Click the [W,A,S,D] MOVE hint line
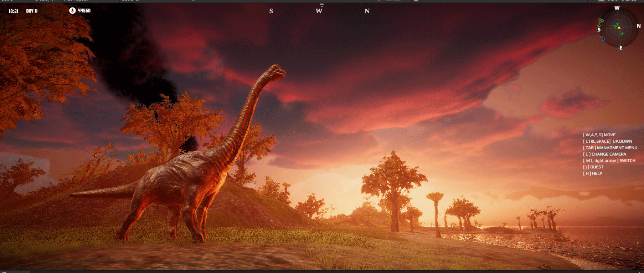This screenshot has height=273, width=644. click(x=599, y=135)
